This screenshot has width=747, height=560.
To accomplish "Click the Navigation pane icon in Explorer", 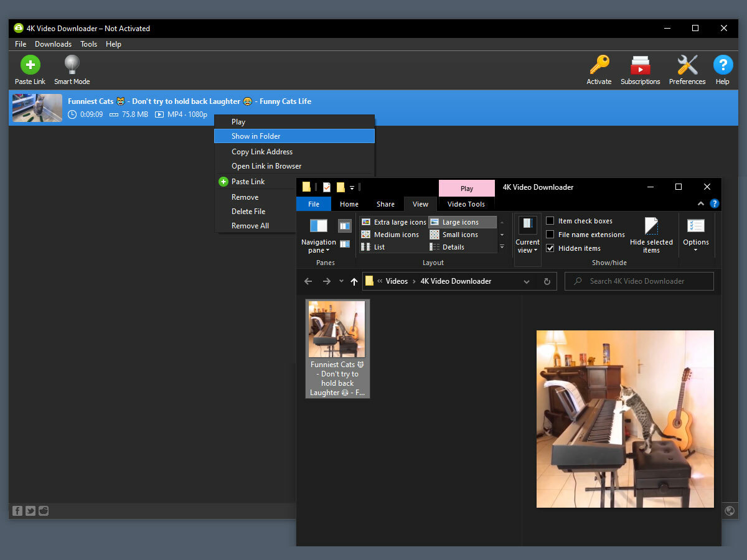I will tap(318, 226).
